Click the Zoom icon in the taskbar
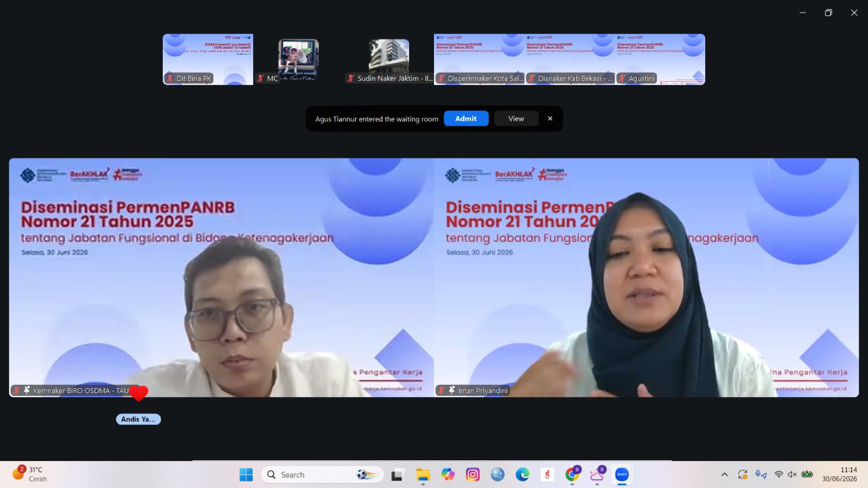This screenshot has height=488, width=868. tap(622, 475)
